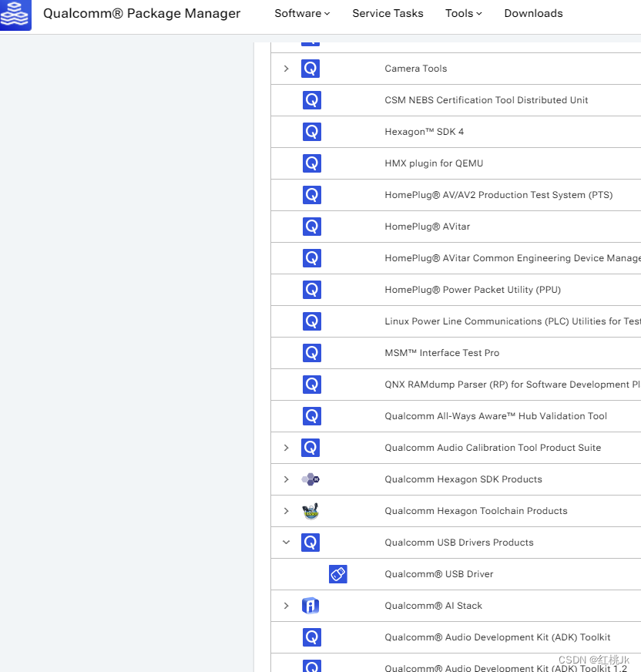The image size is (641, 672).
Task: Click the HomePlug Power Packet Utility icon
Action: point(312,290)
